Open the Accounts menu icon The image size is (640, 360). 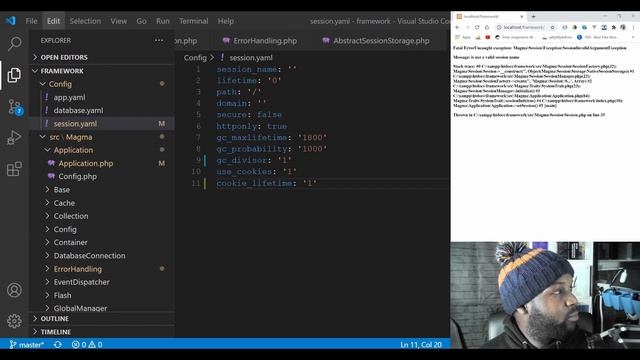coord(14,290)
